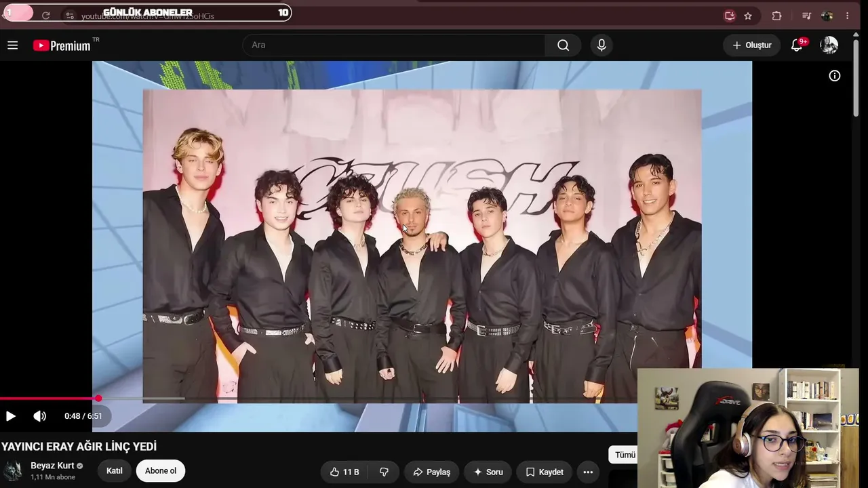The width and height of the screenshot is (868, 488).
Task: Click the video time display 0:48 / 6:51
Action: coord(83,416)
